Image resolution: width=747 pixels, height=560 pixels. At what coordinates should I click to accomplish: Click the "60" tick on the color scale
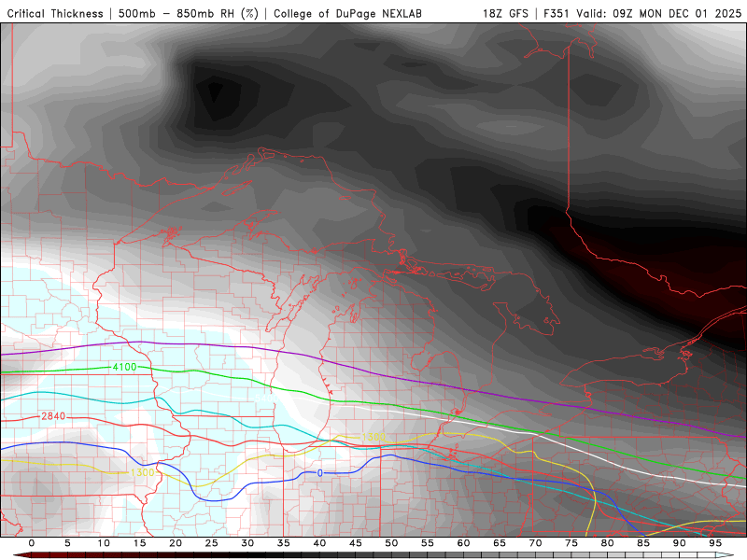[x=463, y=543]
